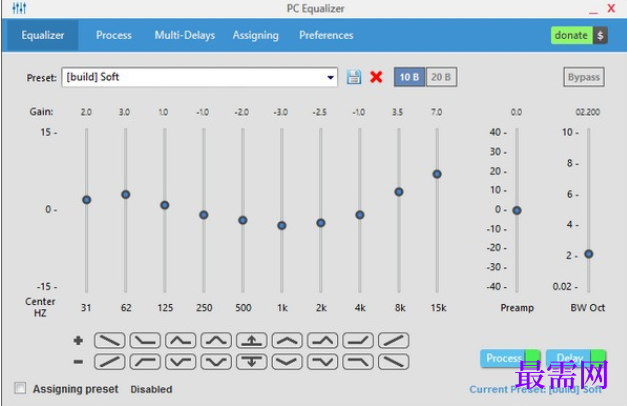This screenshot has height=406, width=627.
Task: Open the Preset dropdown arrow
Action: (x=330, y=77)
